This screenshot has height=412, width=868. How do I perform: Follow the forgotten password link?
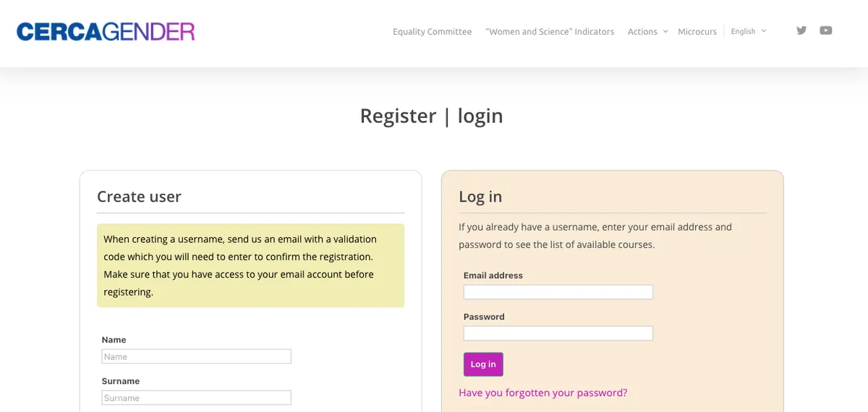click(x=543, y=392)
